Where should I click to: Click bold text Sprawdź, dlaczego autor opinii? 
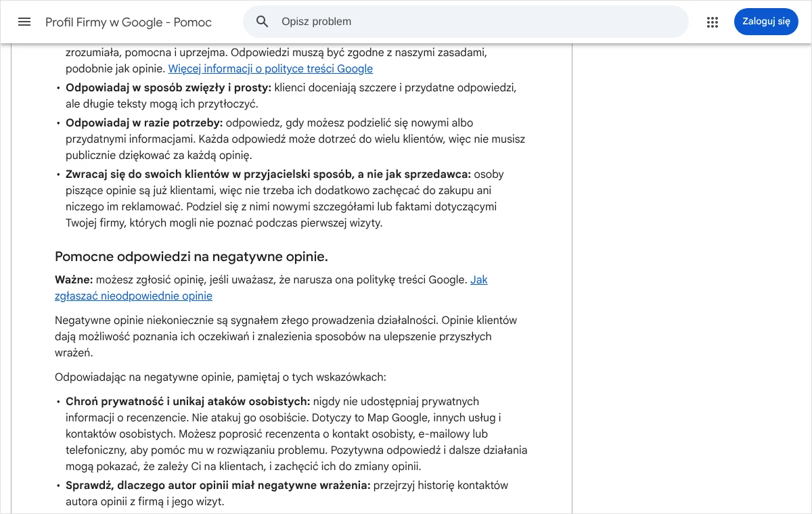click(x=218, y=486)
